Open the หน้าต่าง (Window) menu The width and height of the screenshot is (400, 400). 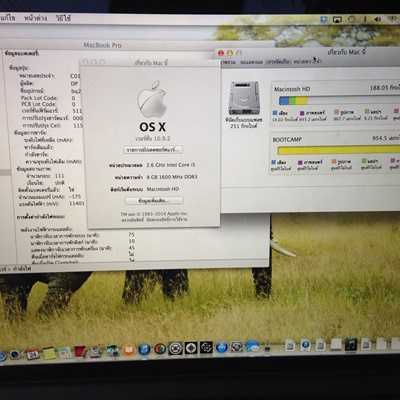pyautogui.click(x=36, y=18)
